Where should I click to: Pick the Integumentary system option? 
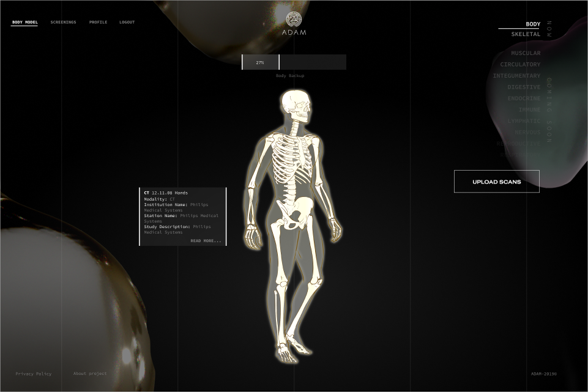click(516, 76)
